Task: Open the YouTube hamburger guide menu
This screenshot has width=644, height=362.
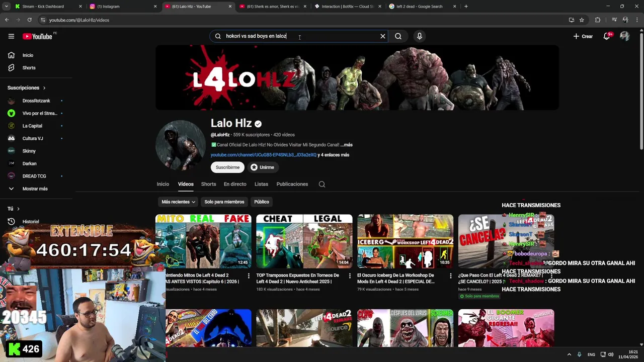Action: click(11, 36)
